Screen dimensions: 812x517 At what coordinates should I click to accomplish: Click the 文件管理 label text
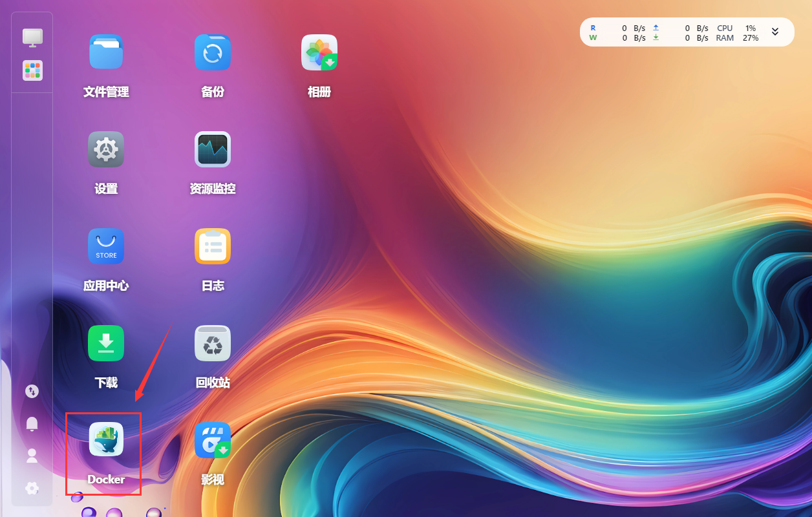click(106, 92)
